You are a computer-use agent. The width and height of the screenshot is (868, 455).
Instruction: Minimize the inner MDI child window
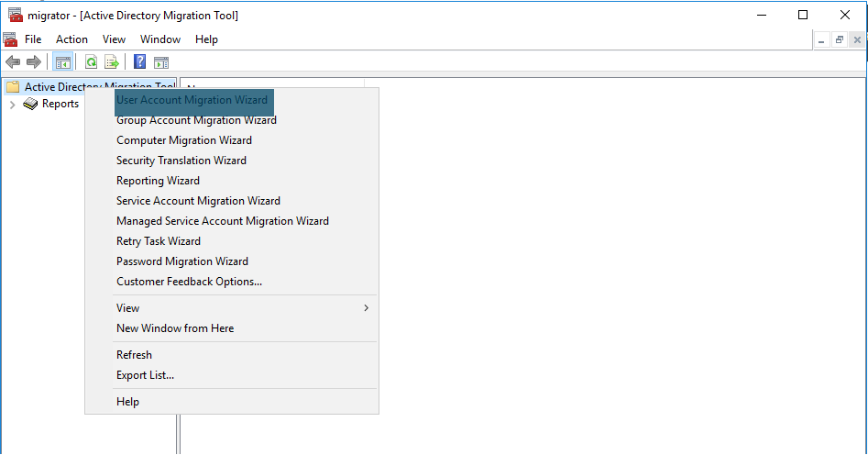pyautogui.click(x=821, y=39)
